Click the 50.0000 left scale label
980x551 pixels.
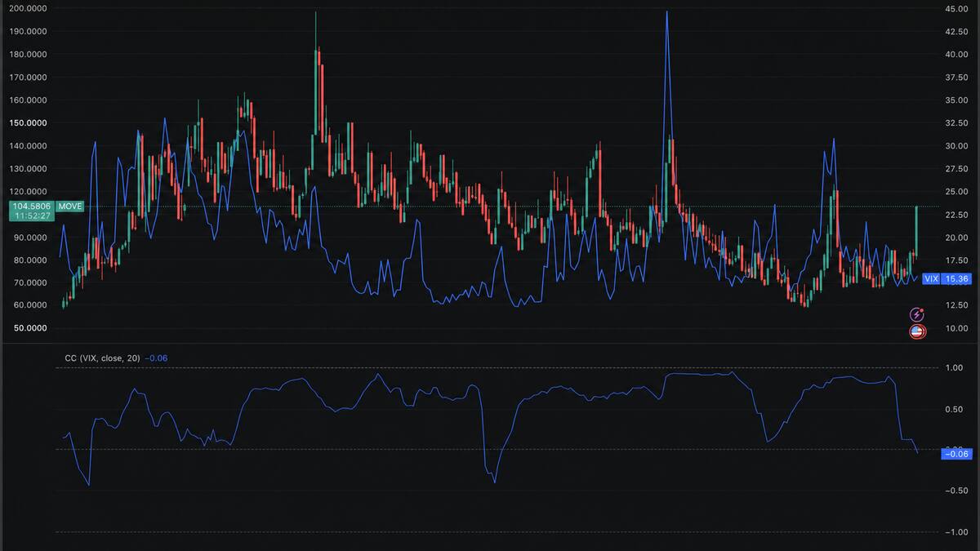tap(28, 328)
